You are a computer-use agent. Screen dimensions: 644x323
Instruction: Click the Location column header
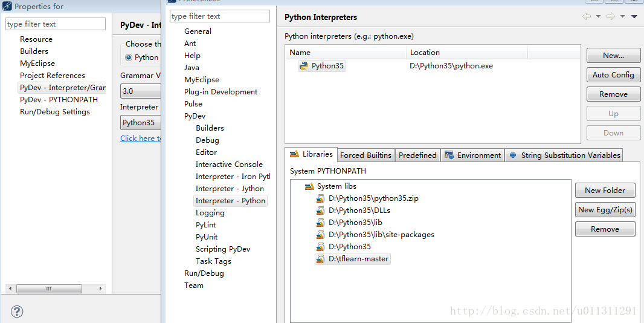467,53
